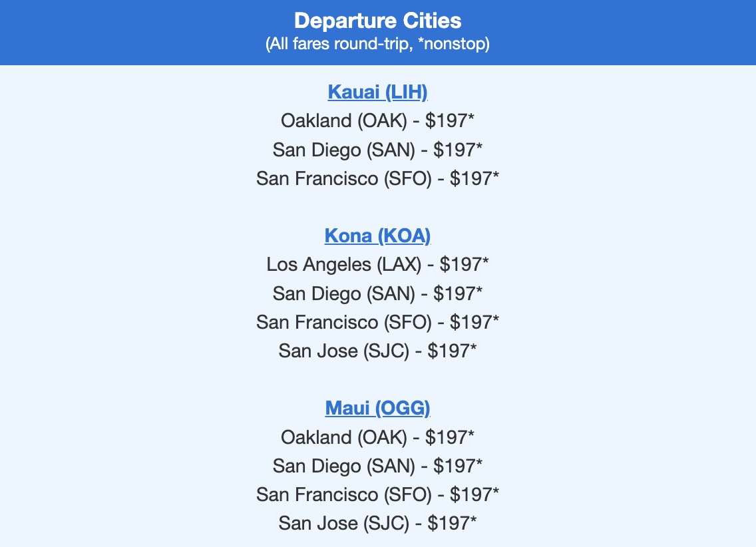
Task: Click the $197* price for Oakland to Kauai
Action: [x=450, y=120]
